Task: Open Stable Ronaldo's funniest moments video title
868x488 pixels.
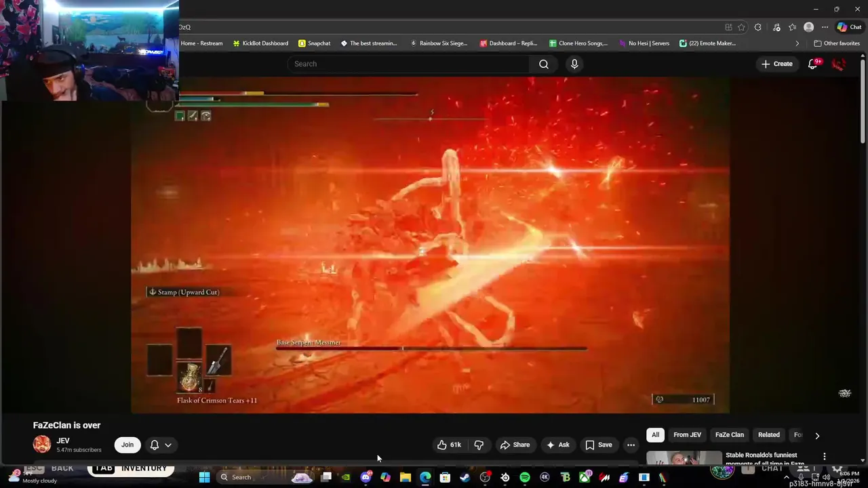Action: 765,459
